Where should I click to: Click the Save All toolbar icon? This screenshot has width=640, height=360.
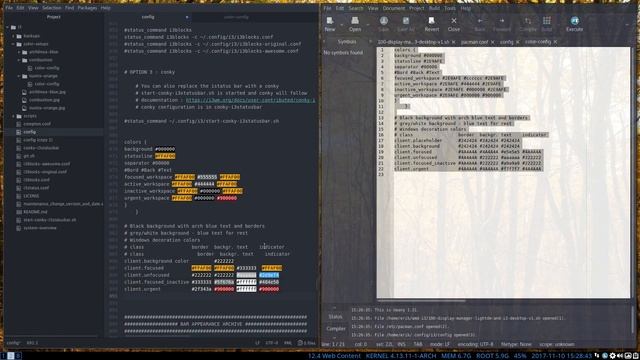point(406,21)
